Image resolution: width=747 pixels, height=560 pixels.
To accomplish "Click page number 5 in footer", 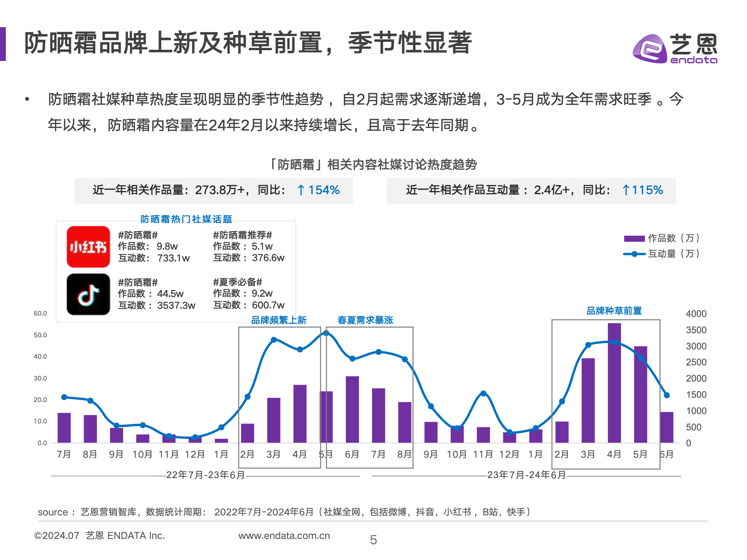I will (x=373, y=540).
